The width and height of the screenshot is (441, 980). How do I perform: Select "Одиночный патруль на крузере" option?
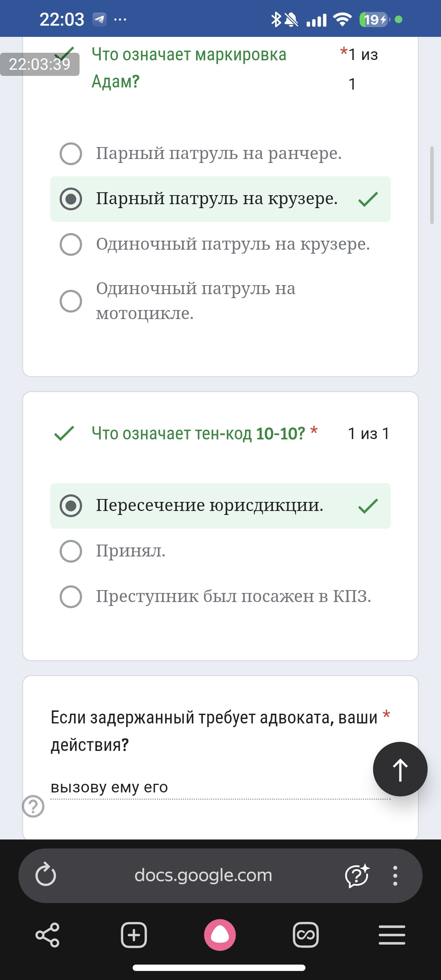tap(71, 244)
